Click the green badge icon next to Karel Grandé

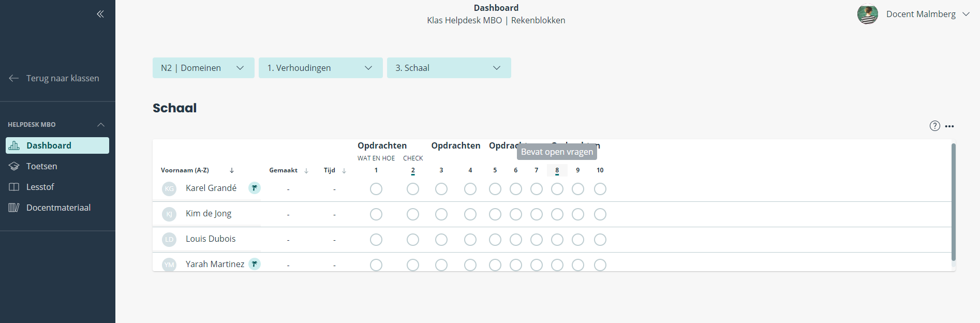point(255,188)
